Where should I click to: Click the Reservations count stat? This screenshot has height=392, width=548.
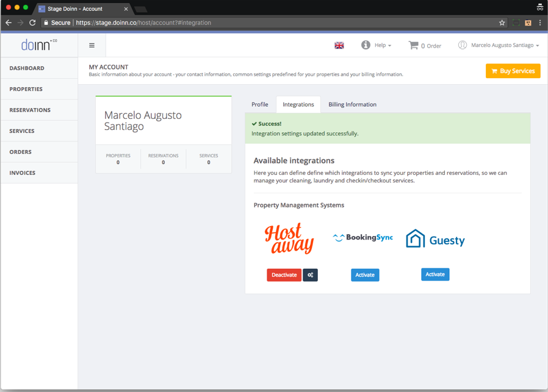163,159
